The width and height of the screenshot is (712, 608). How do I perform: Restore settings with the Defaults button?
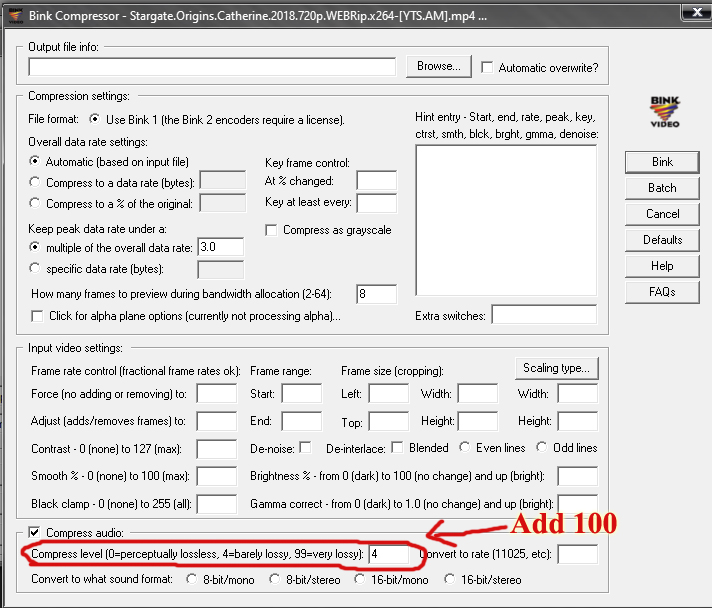[662, 240]
